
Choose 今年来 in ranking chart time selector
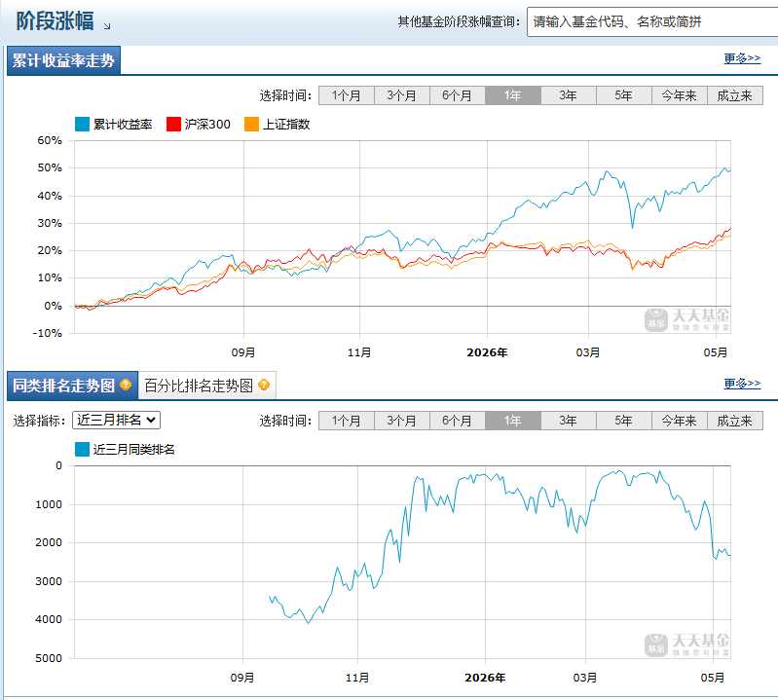point(679,421)
